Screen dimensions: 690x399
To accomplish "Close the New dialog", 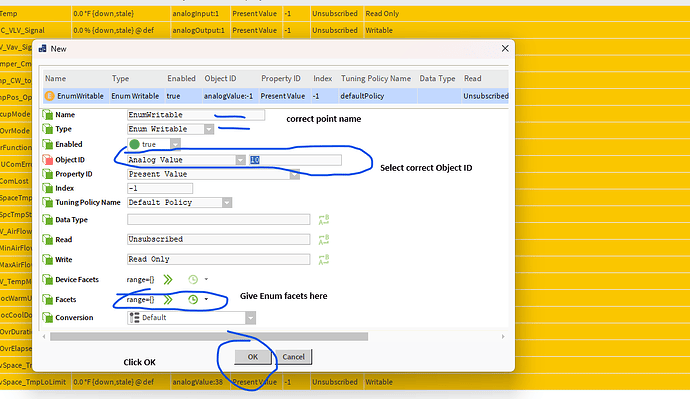I will (x=505, y=48).
